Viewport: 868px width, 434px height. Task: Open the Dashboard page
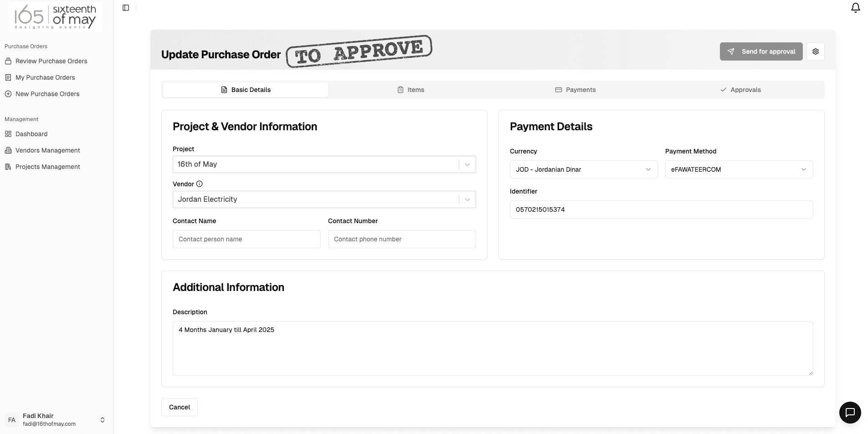31,134
